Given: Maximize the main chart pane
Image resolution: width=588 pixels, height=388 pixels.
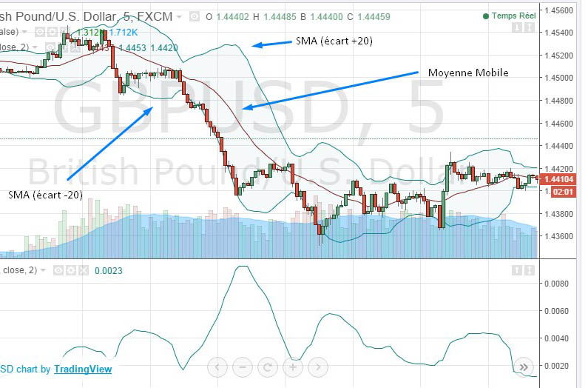Looking at the screenshot, I should point(529,27).
